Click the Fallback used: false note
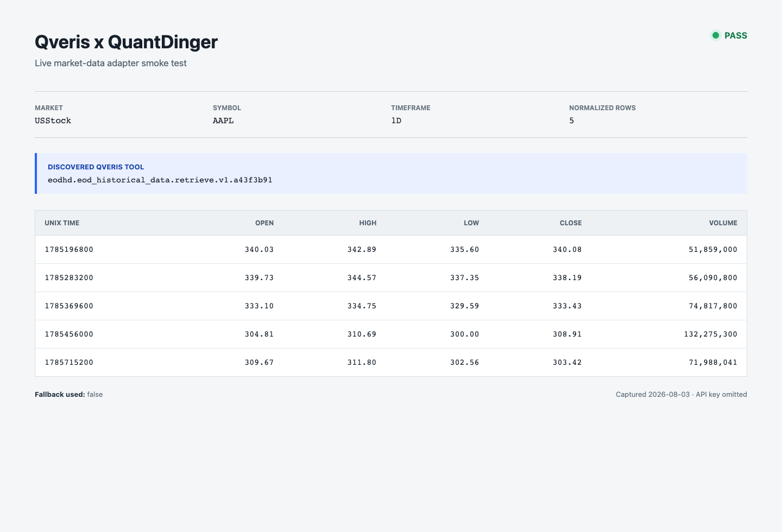Screen dimensions: 782x532 tap(69, 395)
